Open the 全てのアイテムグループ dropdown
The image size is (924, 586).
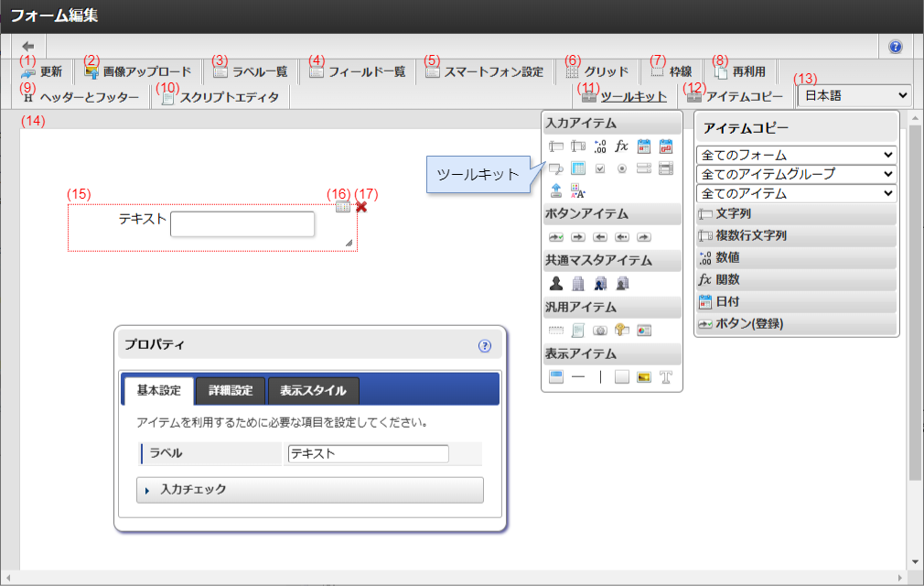click(797, 174)
